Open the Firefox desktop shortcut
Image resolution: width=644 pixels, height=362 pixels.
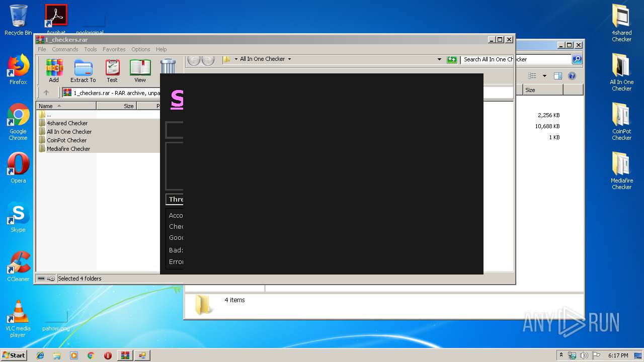18,69
